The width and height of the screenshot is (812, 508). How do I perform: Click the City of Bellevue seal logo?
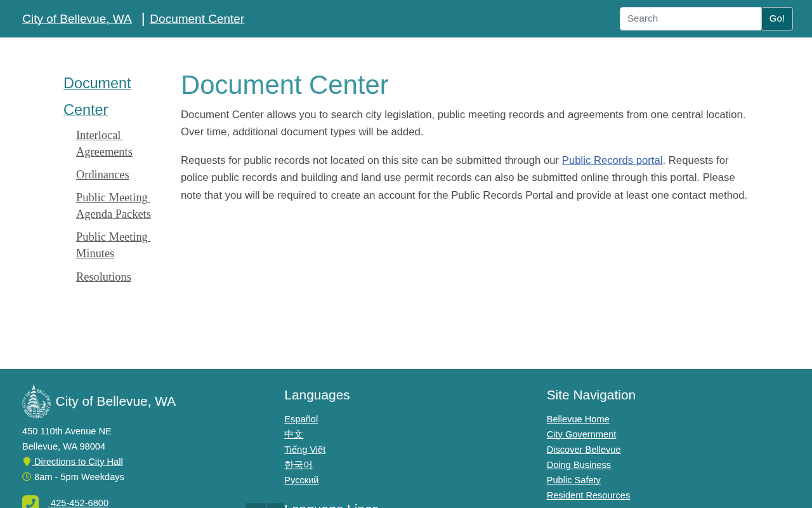pos(37,401)
